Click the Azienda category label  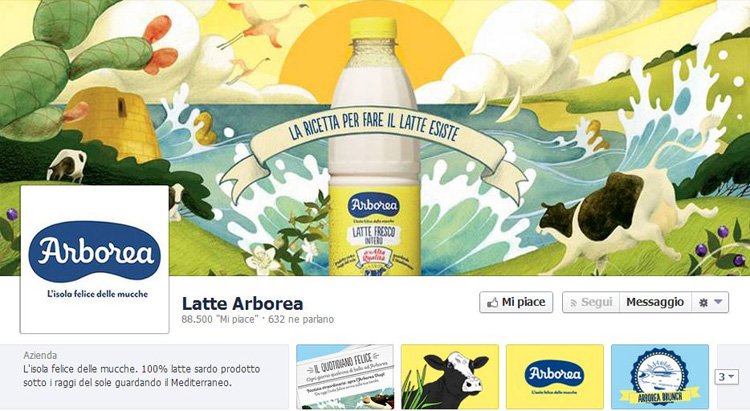(40, 355)
